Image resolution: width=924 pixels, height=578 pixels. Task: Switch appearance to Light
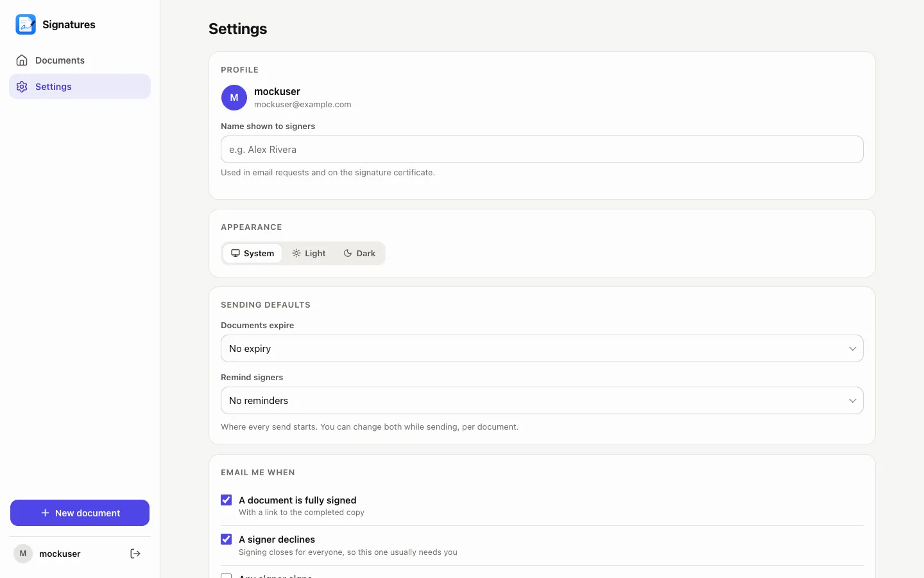tap(309, 253)
